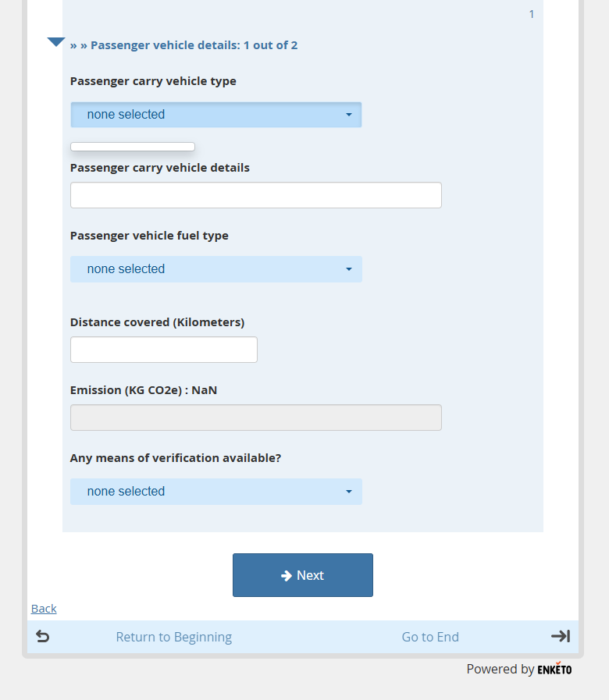
Task: Open the Passenger vehicle fuel type dropdown
Action: (215, 269)
